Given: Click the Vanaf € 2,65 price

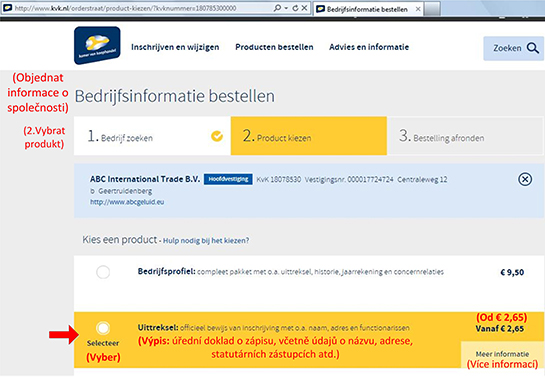Looking at the screenshot, I should pos(500,329).
